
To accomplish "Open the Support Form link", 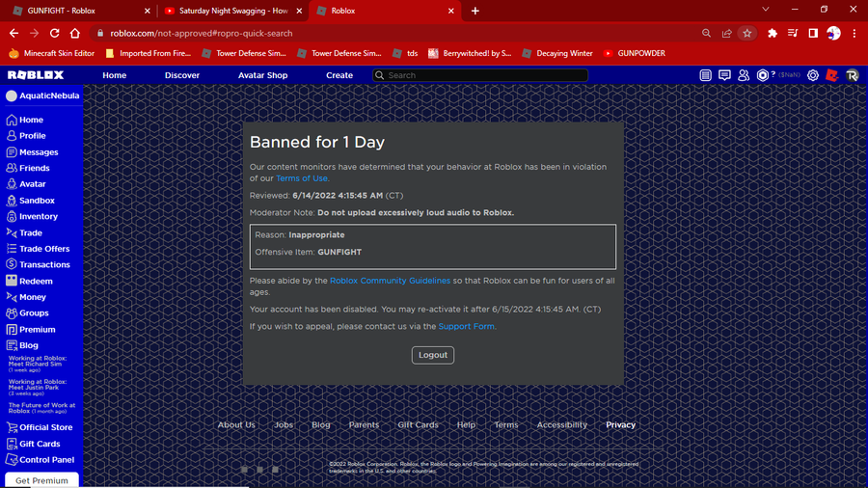I will pyautogui.click(x=467, y=326).
